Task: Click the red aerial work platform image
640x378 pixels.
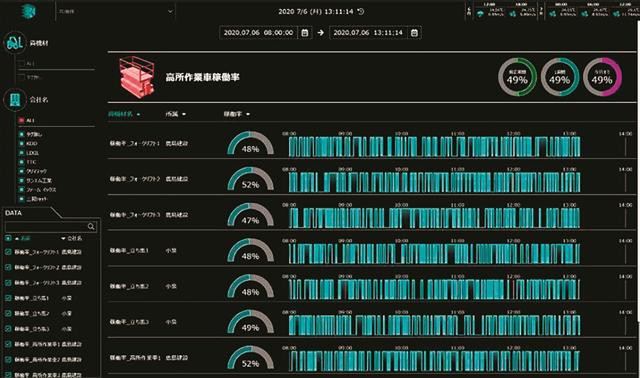Action: 138,77
